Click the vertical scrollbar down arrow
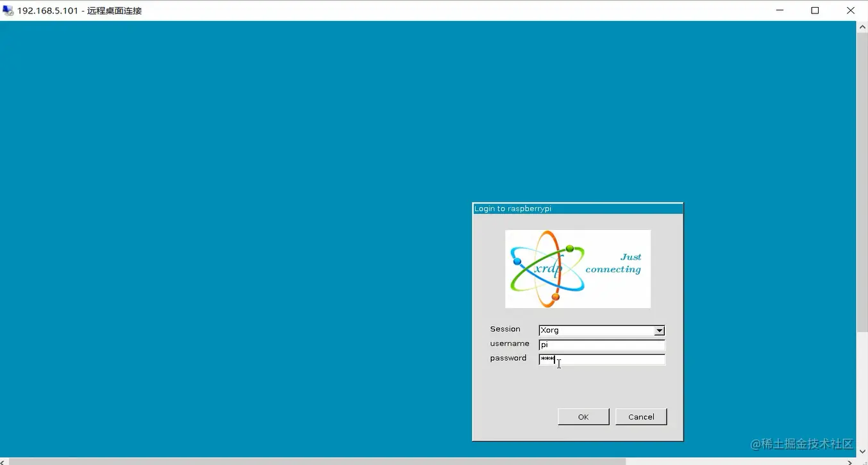Viewport: 868px width, 465px height. pyautogui.click(x=862, y=452)
